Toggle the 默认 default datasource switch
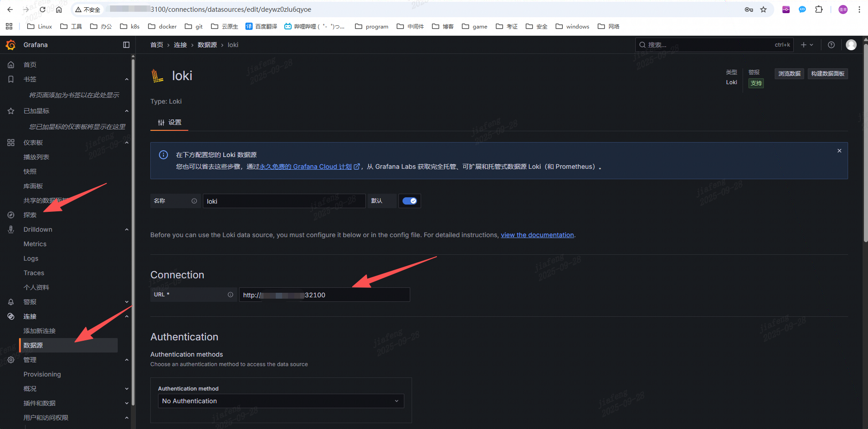Image resolution: width=868 pixels, height=429 pixels. coord(410,201)
